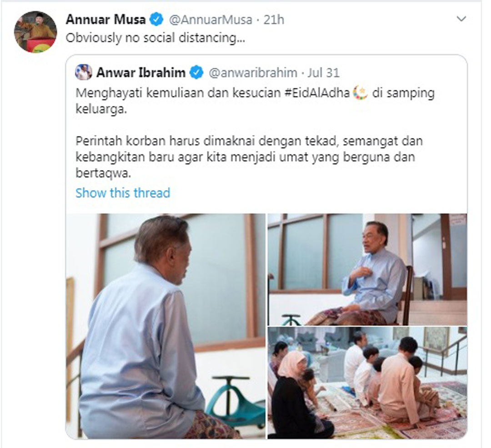Click the 'Obviously no social distancing' tweet text
Screen dimensions: 491x448
(x=155, y=38)
